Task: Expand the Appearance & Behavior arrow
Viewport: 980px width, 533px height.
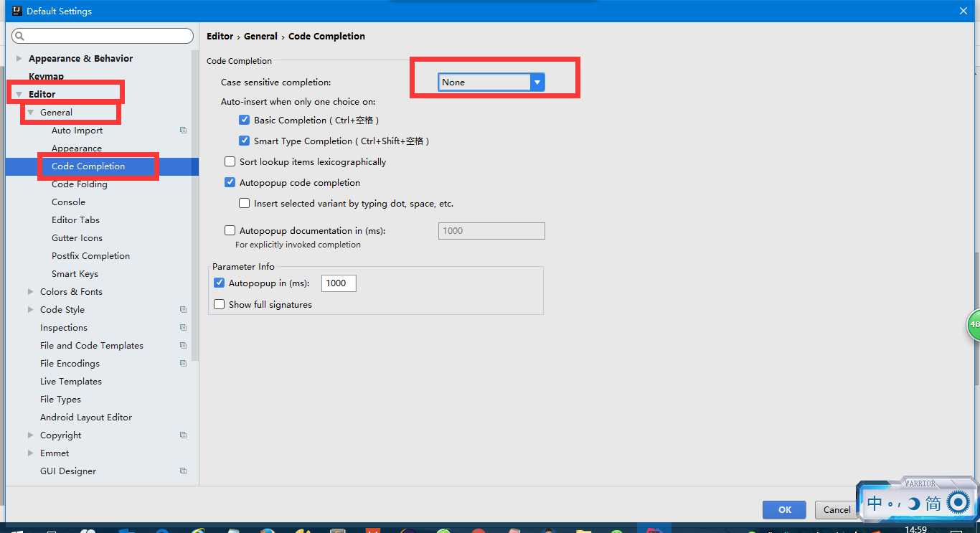Action: pos(19,59)
